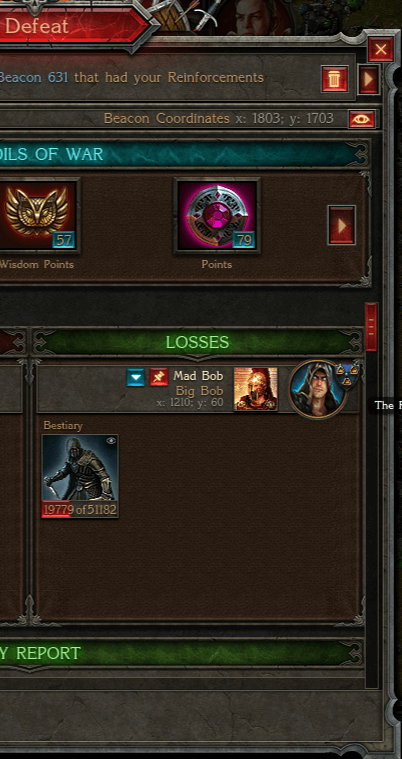Image resolution: width=402 pixels, height=759 pixels.
Task: Click the red pin icon beside Mad Bob
Action: (x=159, y=378)
